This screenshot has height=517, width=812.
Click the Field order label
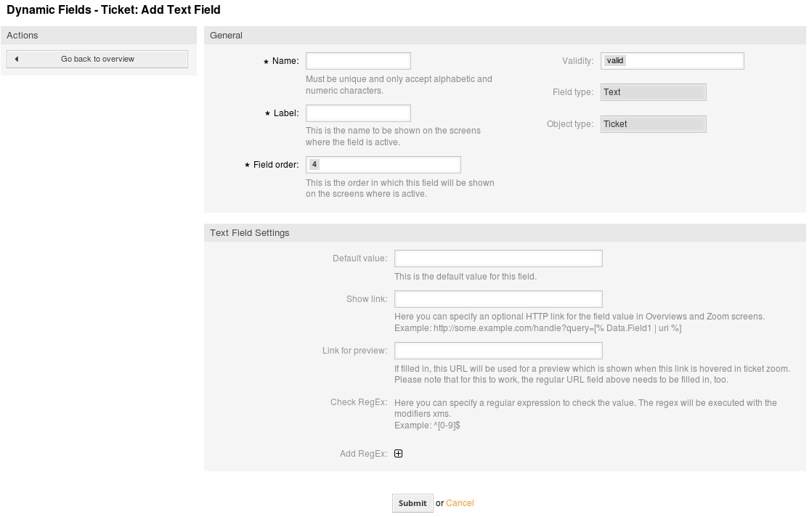pyautogui.click(x=276, y=166)
